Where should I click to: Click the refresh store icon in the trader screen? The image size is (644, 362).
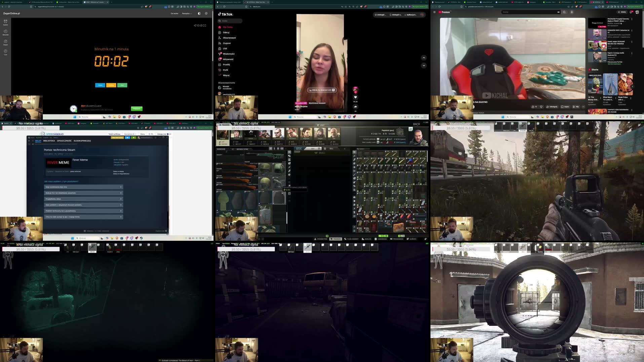pyautogui.click(x=233, y=149)
